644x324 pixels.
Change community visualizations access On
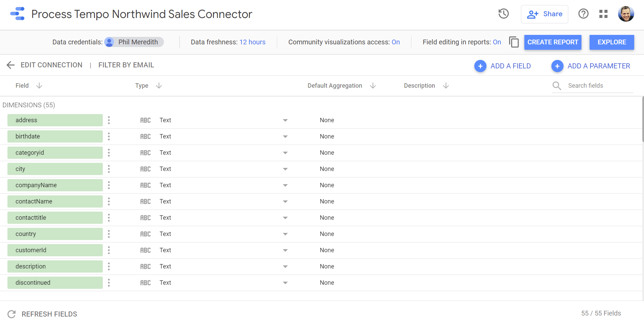coord(396,42)
